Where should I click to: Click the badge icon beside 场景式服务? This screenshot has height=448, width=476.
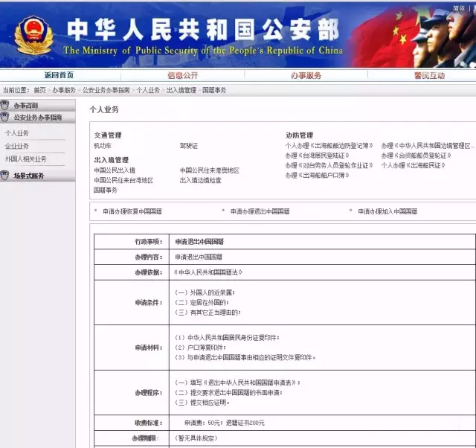pyautogui.click(x=6, y=176)
